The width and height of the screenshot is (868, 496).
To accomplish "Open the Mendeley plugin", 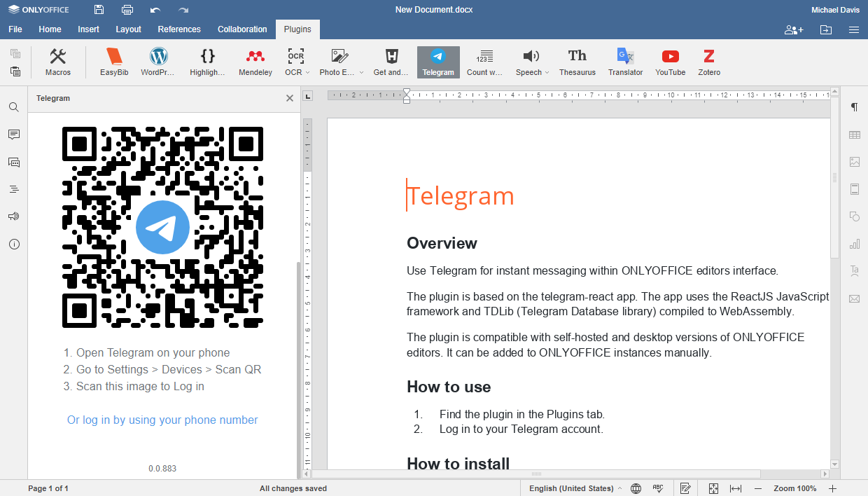I will [x=255, y=62].
